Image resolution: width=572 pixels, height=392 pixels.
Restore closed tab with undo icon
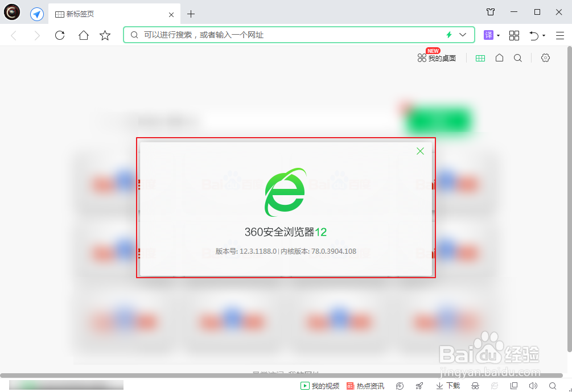534,35
